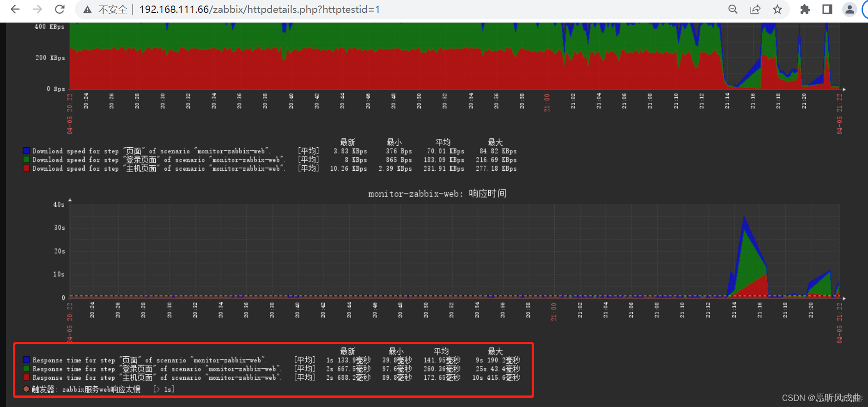Reload the Zabbix page
The image size is (868, 407).
[x=60, y=9]
